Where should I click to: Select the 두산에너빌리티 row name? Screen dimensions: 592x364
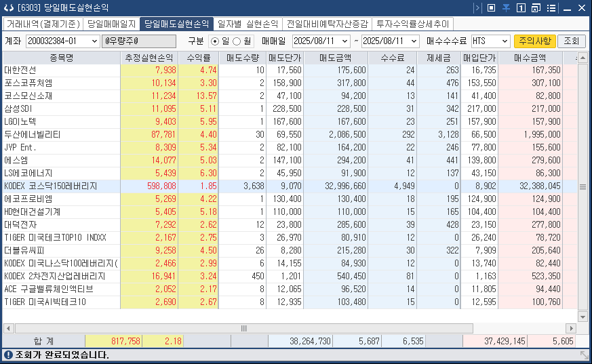[33, 135]
